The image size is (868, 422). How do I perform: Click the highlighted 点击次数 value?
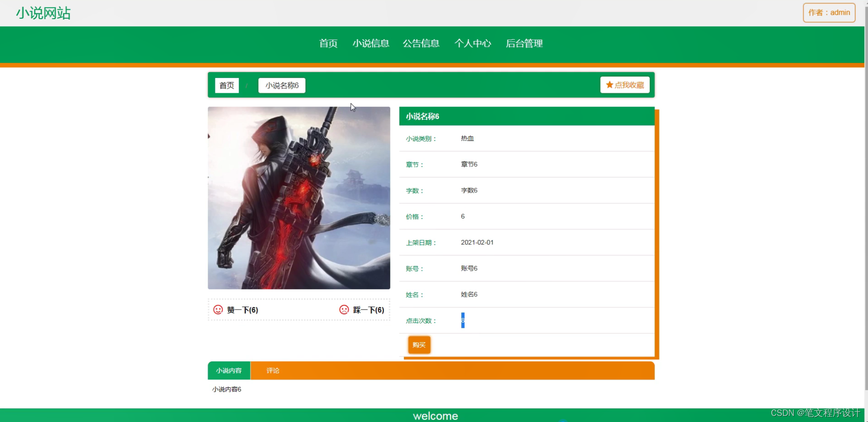[463, 320]
